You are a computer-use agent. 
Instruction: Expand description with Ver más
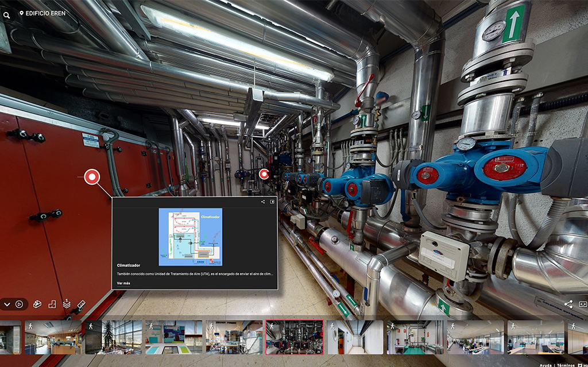[x=123, y=283]
